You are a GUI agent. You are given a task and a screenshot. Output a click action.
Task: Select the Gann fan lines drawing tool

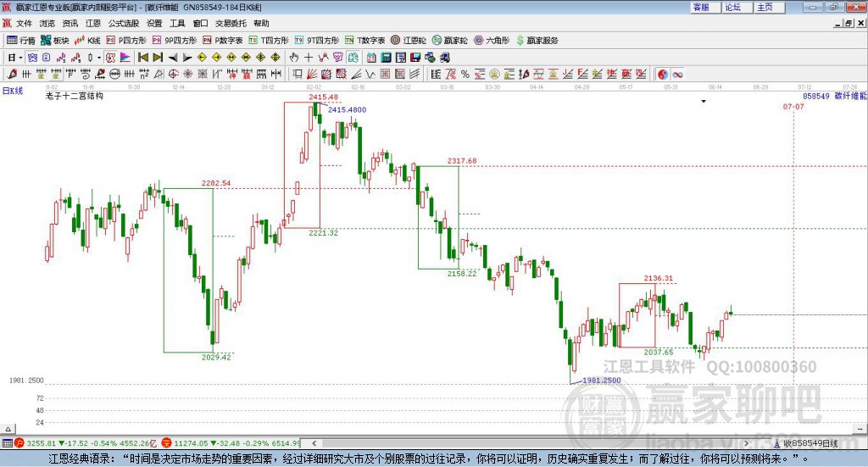pyautogui.click(x=311, y=74)
